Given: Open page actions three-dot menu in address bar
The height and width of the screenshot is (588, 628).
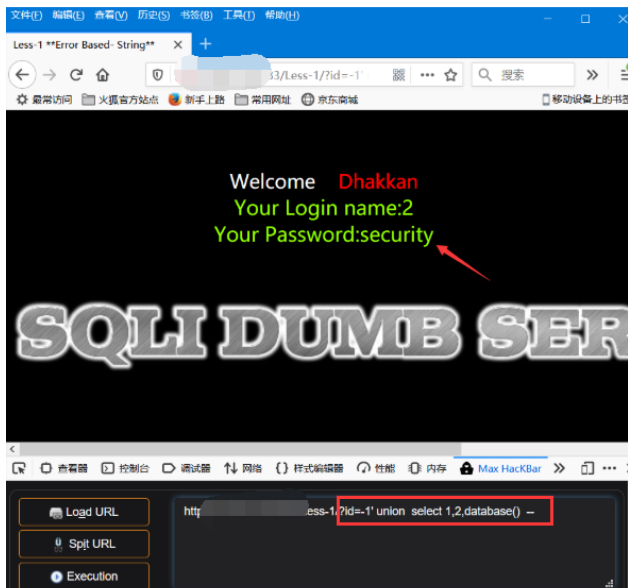Looking at the screenshot, I should pos(427,75).
